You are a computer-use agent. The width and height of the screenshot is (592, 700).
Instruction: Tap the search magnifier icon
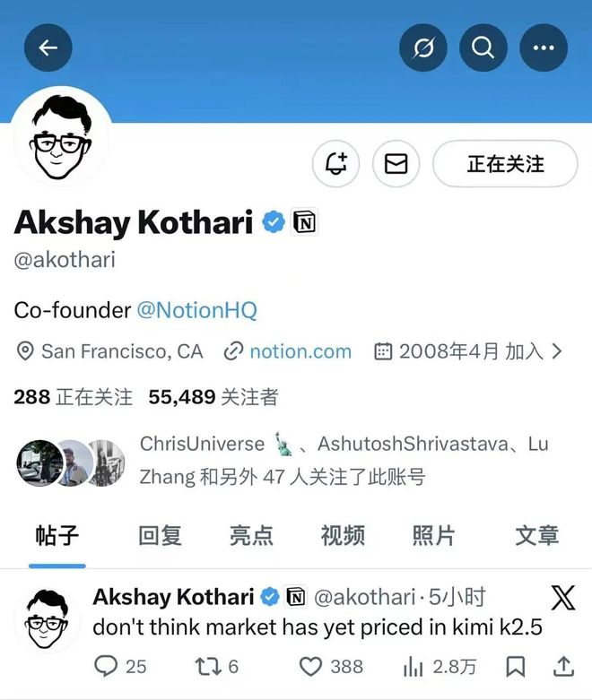pyautogui.click(x=483, y=48)
